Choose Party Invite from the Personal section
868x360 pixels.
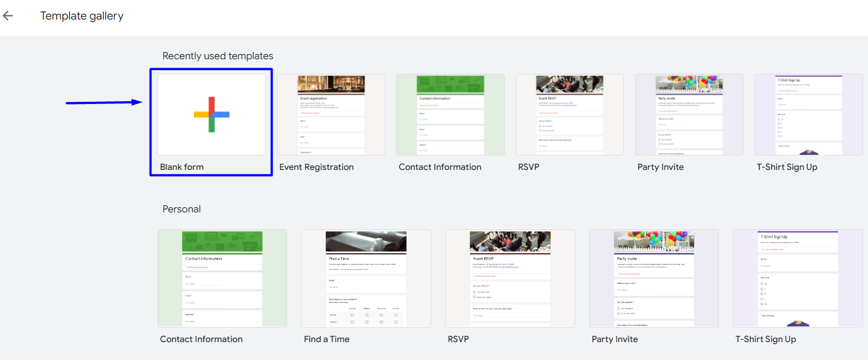pos(654,278)
